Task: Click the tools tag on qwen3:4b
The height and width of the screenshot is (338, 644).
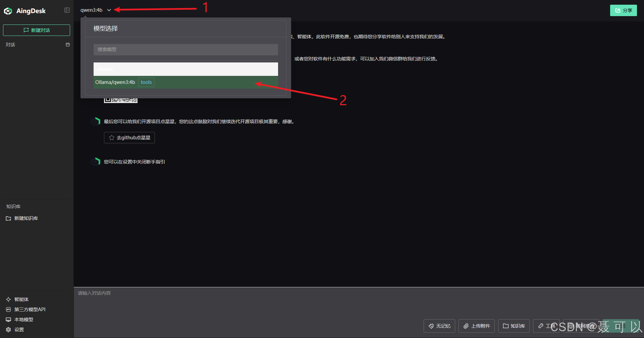Action: pos(146,82)
